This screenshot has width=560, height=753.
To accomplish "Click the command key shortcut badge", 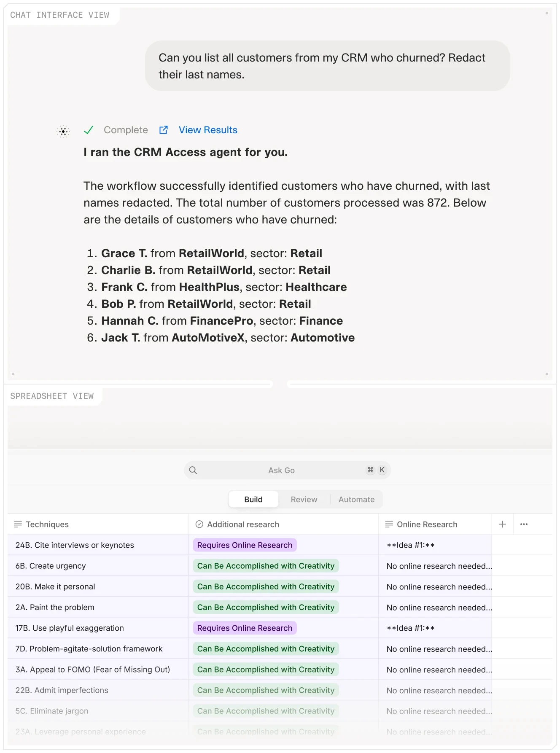I will (370, 470).
